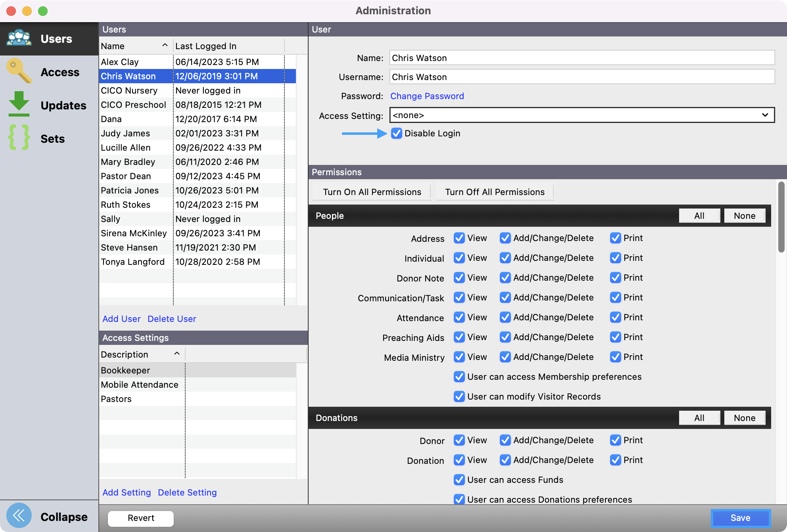The width and height of the screenshot is (787, 532).
Task: Click the green window zoom button
Action: coord(43,11)
